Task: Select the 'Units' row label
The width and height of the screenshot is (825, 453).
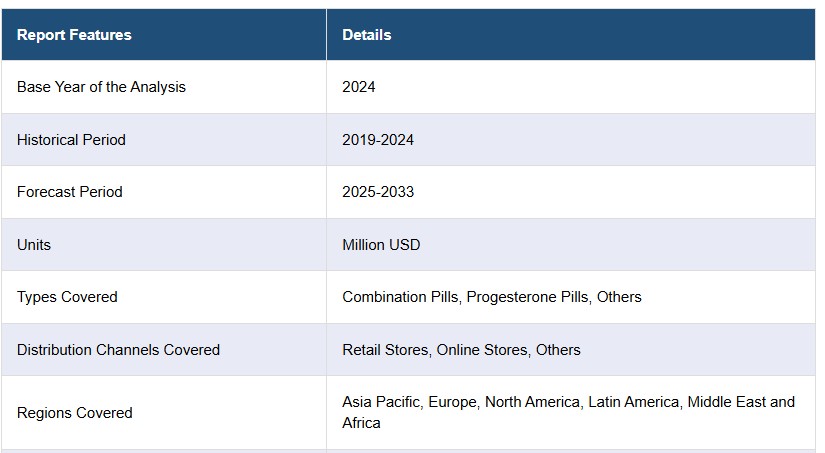Action: (34, 245)
